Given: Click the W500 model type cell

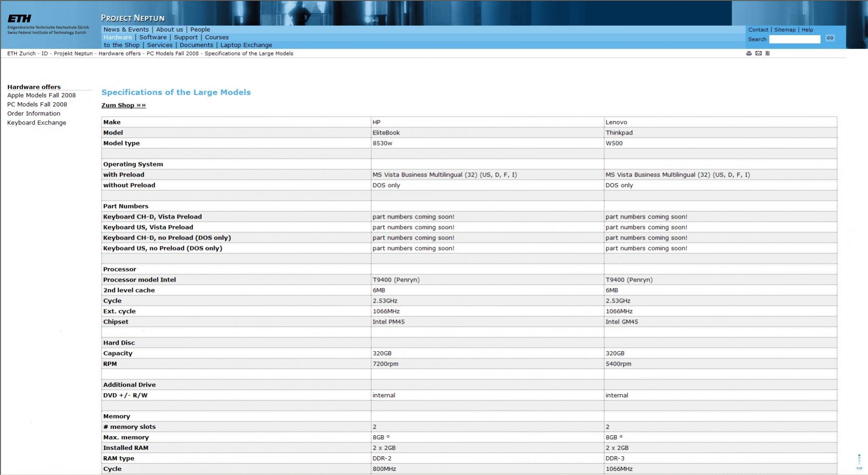Looking at the screenshot, I should pos(720,143).
